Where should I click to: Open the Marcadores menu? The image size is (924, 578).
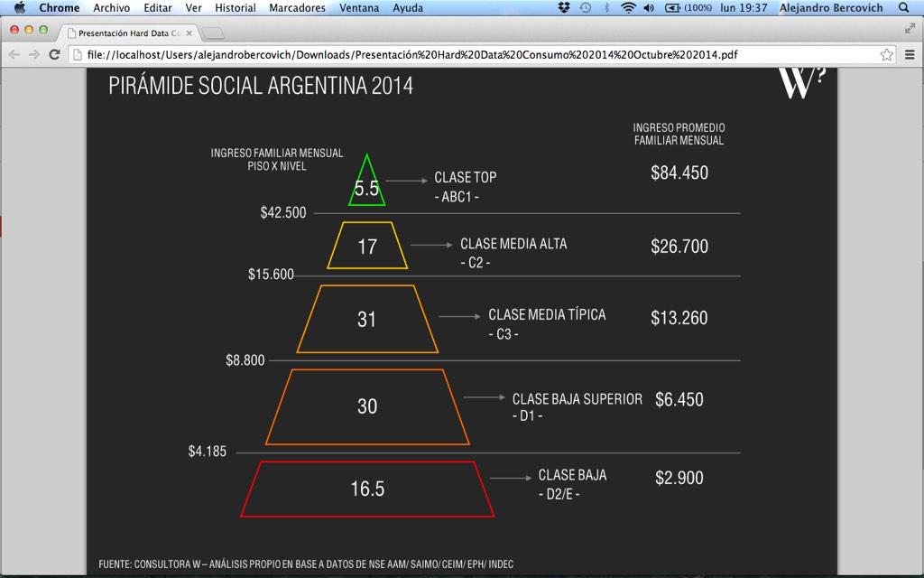tap(297, 7)
